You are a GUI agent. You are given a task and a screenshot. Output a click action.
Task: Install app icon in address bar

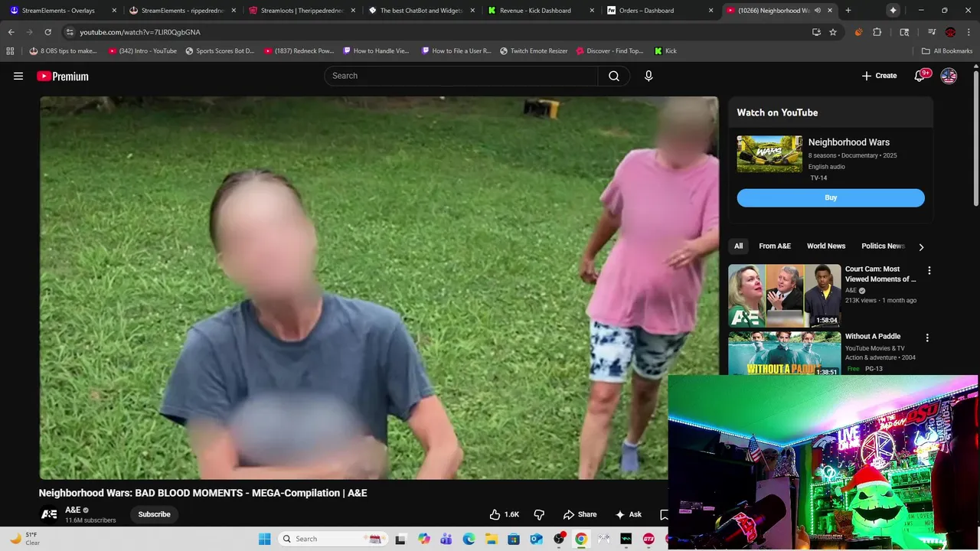pyautogui.click(x=816, y=32)
